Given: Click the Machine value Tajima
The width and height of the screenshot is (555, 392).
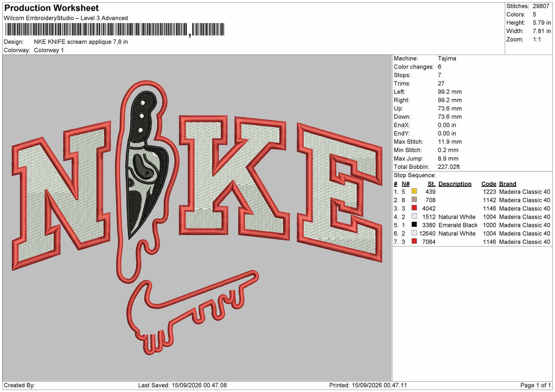Looking at the screenshot, I should tap(447, 58).
